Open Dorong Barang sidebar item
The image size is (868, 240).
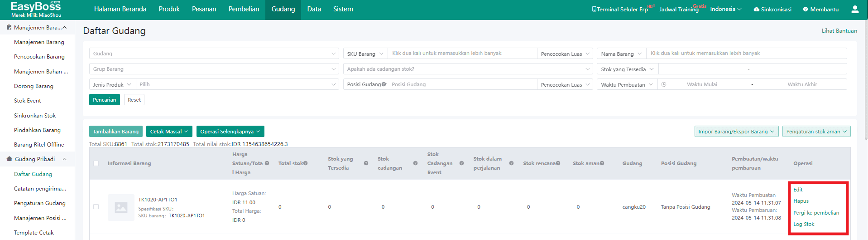tap(34, 86)
